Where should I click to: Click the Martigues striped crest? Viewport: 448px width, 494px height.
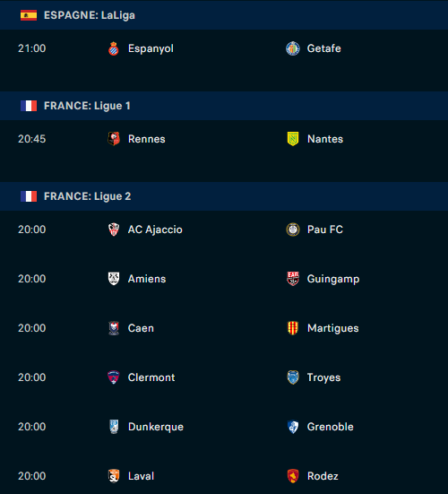pos(293,328)
